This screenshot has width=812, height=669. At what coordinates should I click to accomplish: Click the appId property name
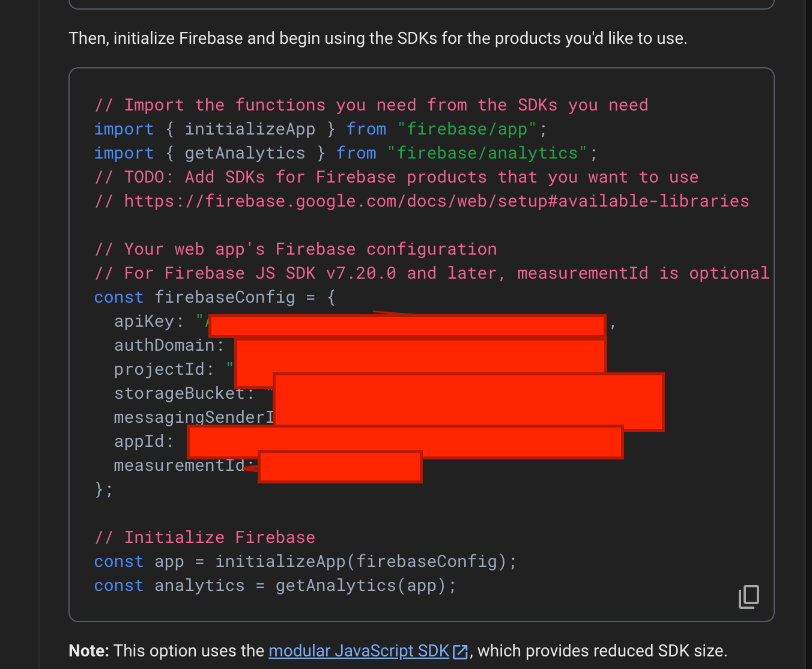(x=139, y=441)
